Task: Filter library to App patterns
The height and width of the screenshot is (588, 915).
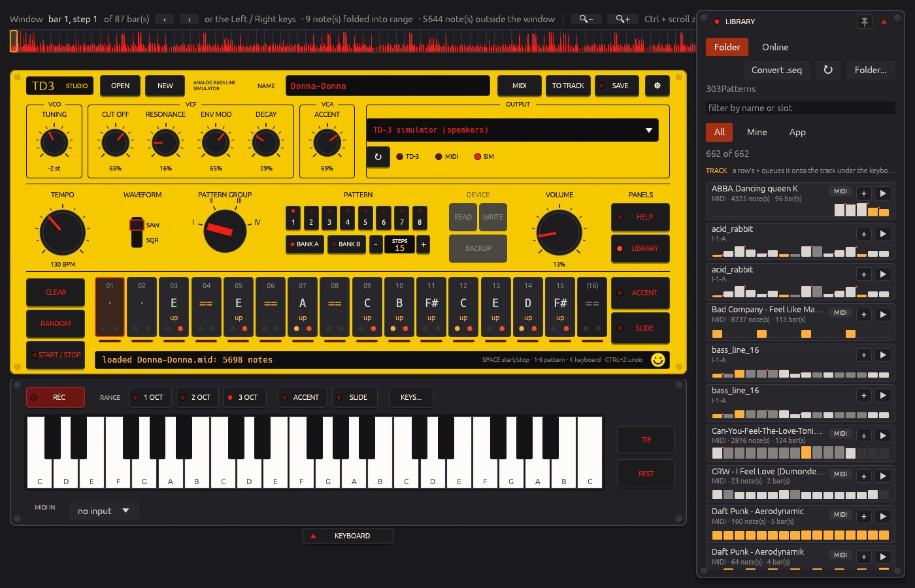Action: [797, 132]
